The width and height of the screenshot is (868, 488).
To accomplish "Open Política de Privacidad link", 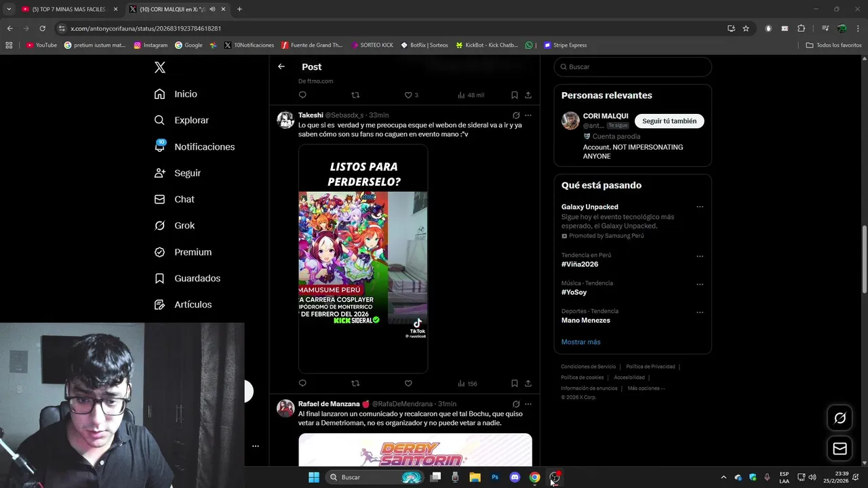I will pyautogui.click(x=650, y=367).
